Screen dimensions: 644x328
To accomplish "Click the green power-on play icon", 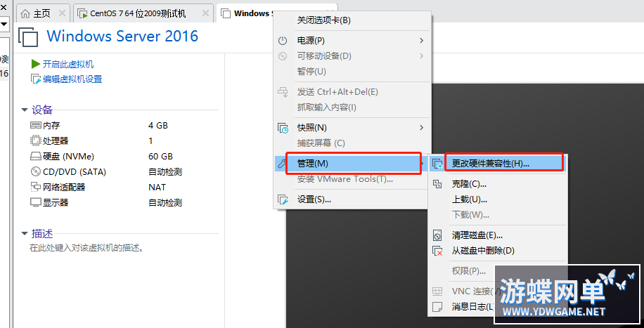I will coord(36,64).
